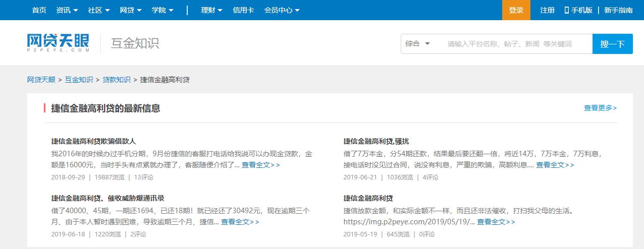Click the 645浏览 view count

click(x=398, y=234)
